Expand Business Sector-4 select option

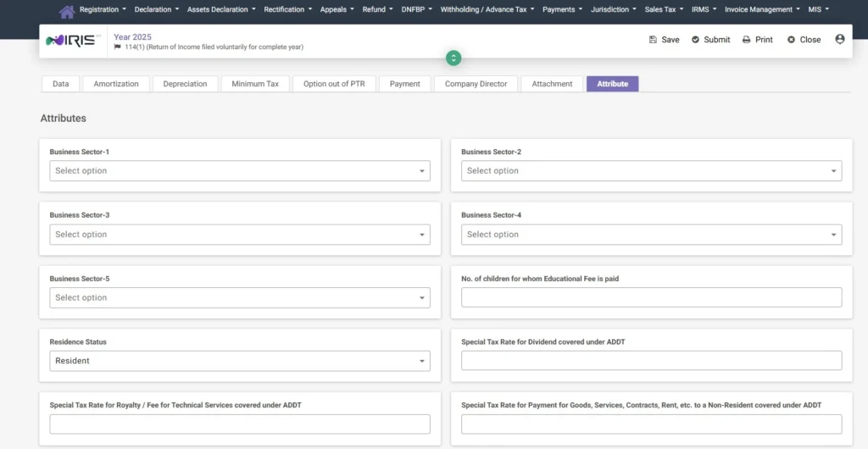[x=652, y=235]
